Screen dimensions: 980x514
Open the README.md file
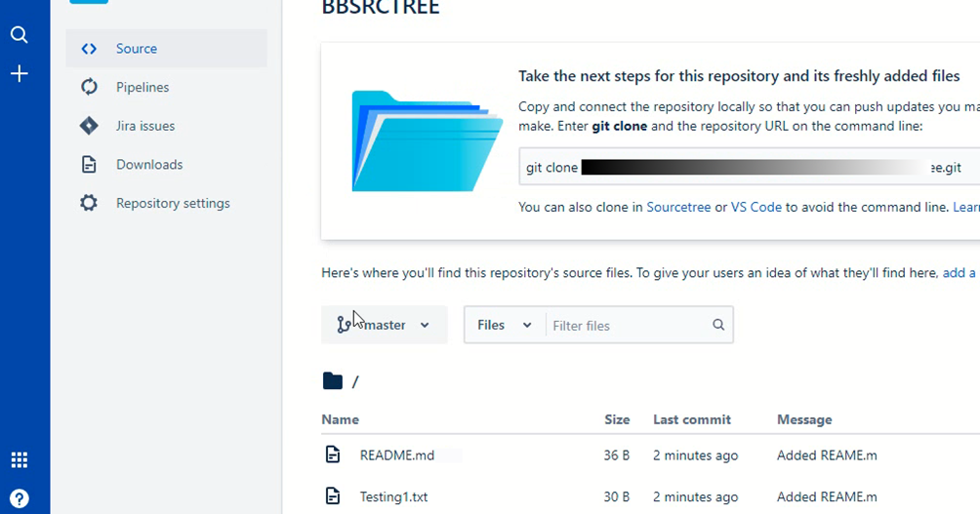click(396, 455)
